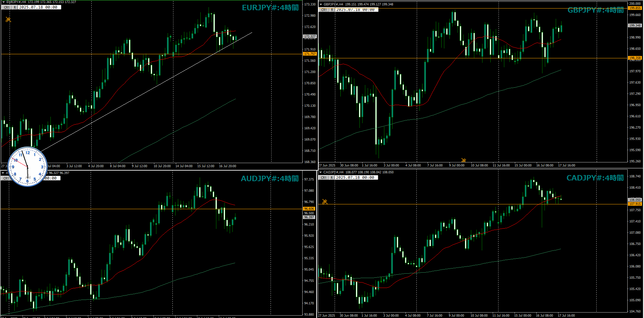Click the orange 96.606 price label on AUDJPY

[x=309, y=208]
